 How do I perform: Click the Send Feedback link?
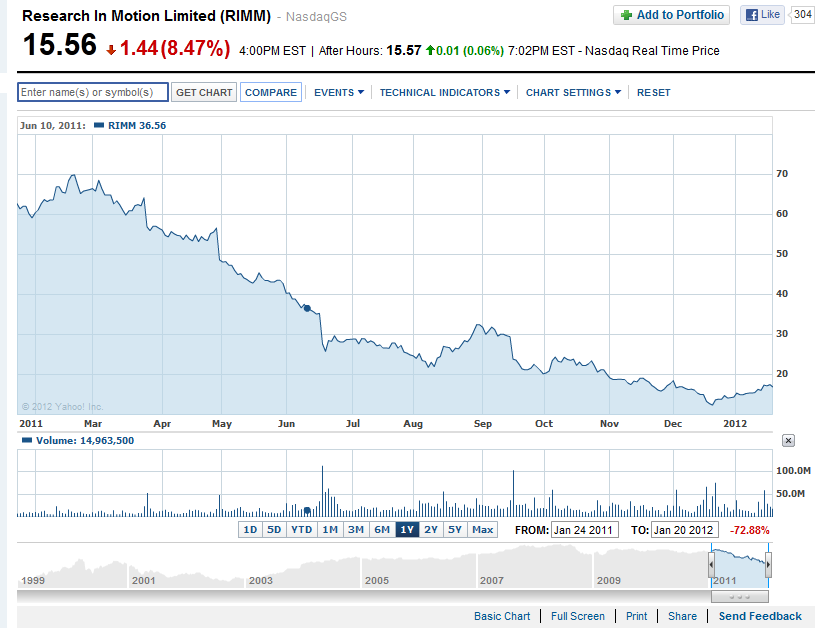tap(760, 616)
